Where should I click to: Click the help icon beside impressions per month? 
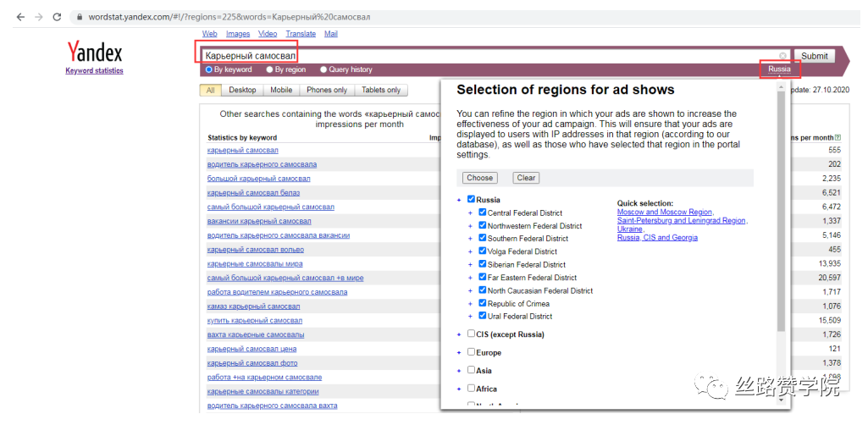838,137
